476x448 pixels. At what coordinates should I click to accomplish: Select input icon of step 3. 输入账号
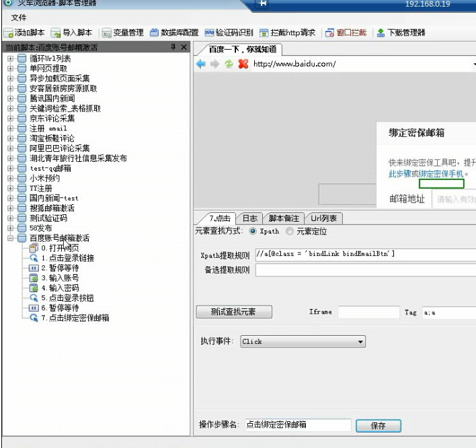(x=34, y=278)
